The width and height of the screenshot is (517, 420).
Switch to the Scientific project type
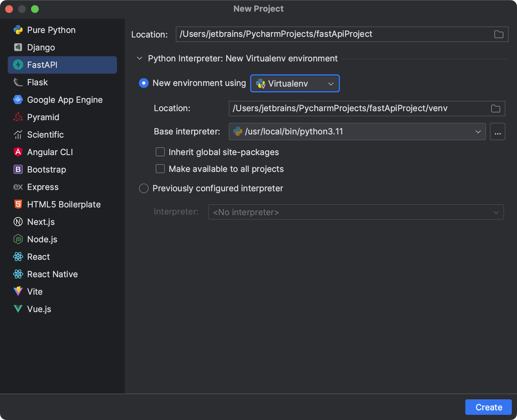click(x=45, y=135)
